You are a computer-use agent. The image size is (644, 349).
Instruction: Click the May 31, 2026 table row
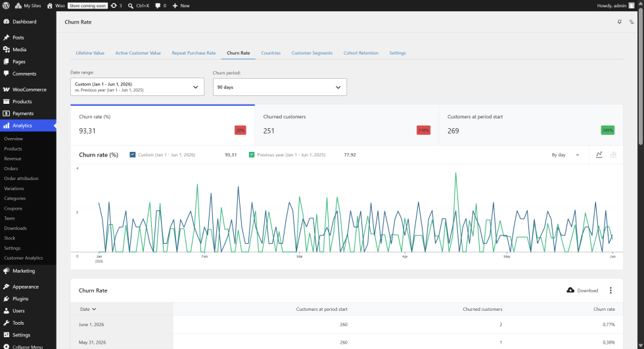coord(347,342)
